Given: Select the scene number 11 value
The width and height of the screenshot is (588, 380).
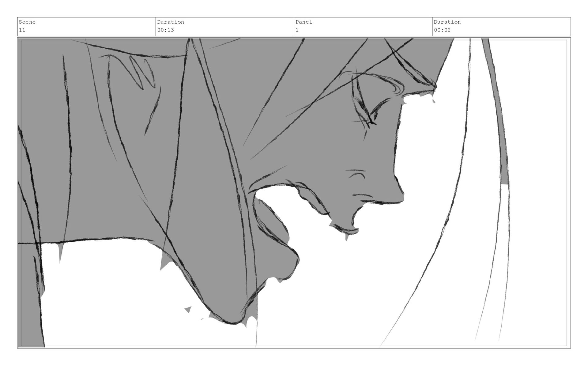Looking at the screenshot, I should [22, 30].
